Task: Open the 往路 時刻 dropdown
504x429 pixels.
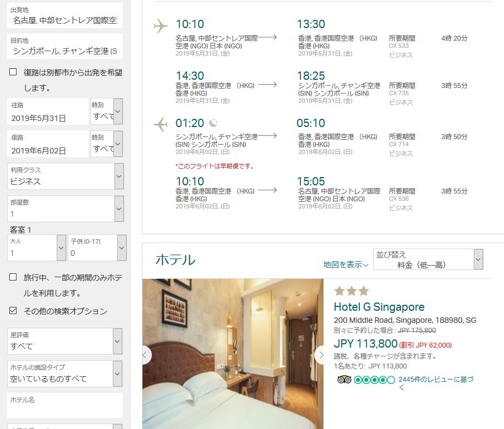Action: [x=106, y=111]
